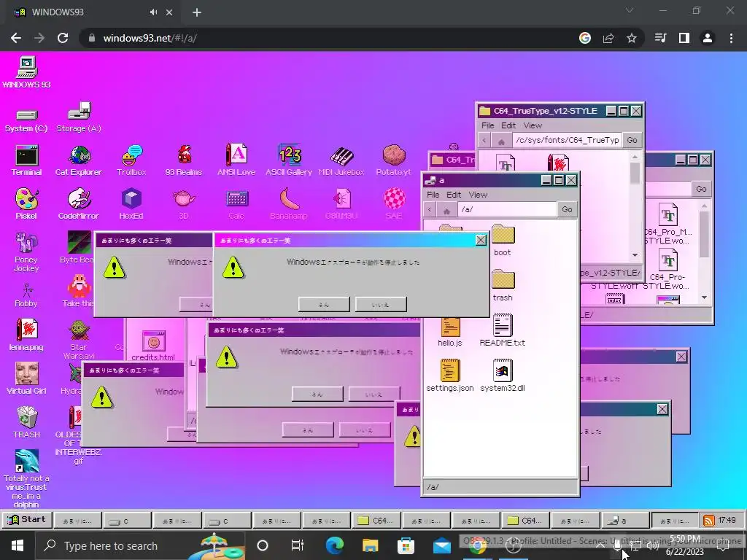Screen dimensions: 747x560
Task: Mute the WINDOWS93 browser tab audio
Action: coord(153,12)
